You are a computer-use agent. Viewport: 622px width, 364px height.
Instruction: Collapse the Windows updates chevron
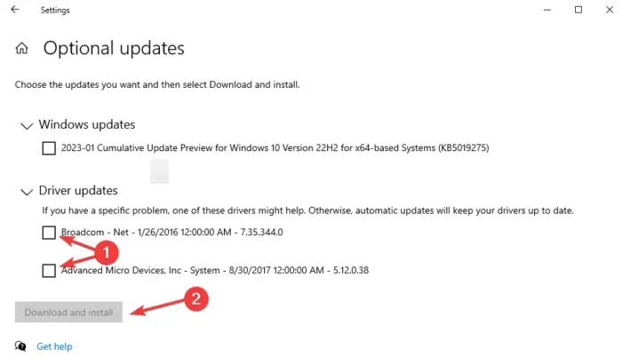27,126
